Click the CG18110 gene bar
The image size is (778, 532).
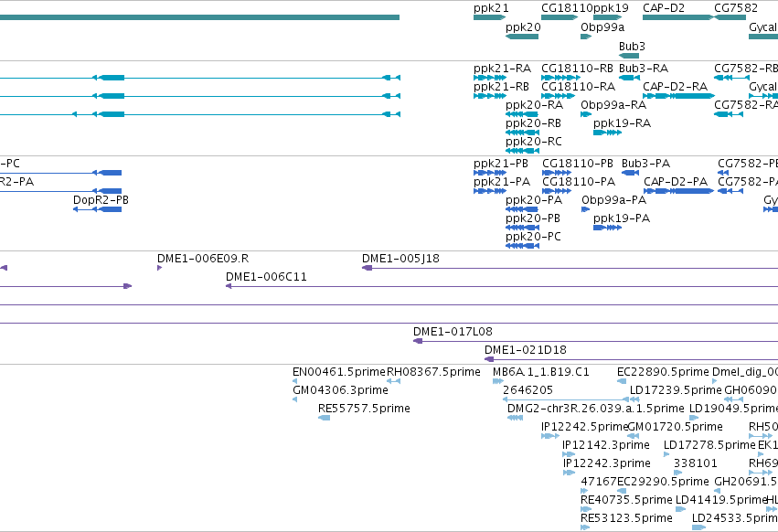click(x=560, y=17)
